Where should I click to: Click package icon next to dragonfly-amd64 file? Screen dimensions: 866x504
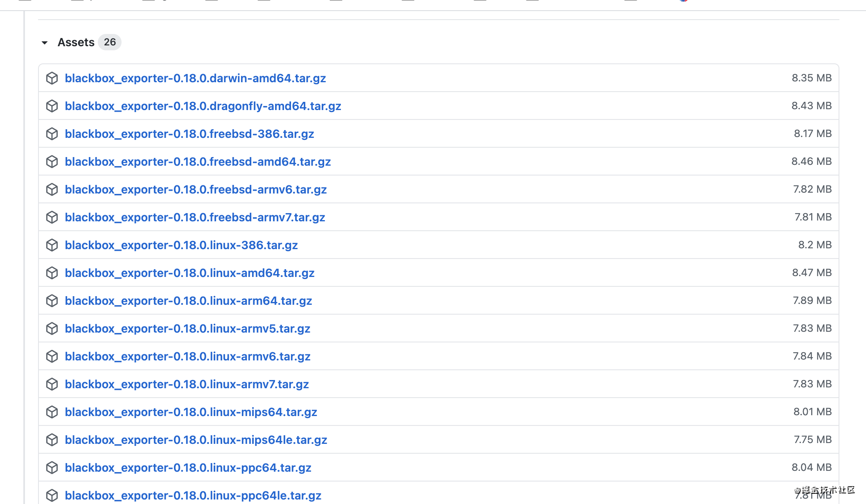[52, 106]
